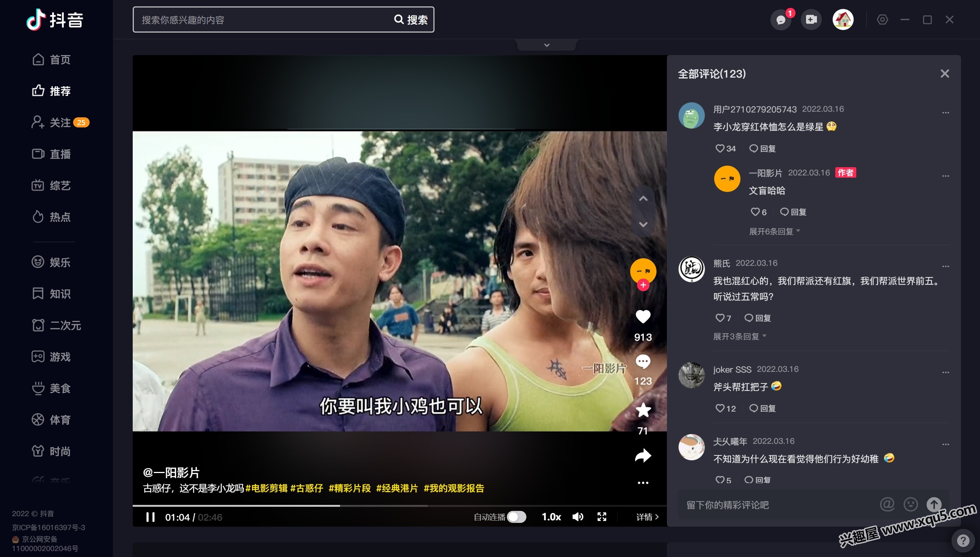This screenshot has height=557, width=980.
Task: Open the 夫乆曦年 commenter avatar
Action: click(x=691, y=447)
